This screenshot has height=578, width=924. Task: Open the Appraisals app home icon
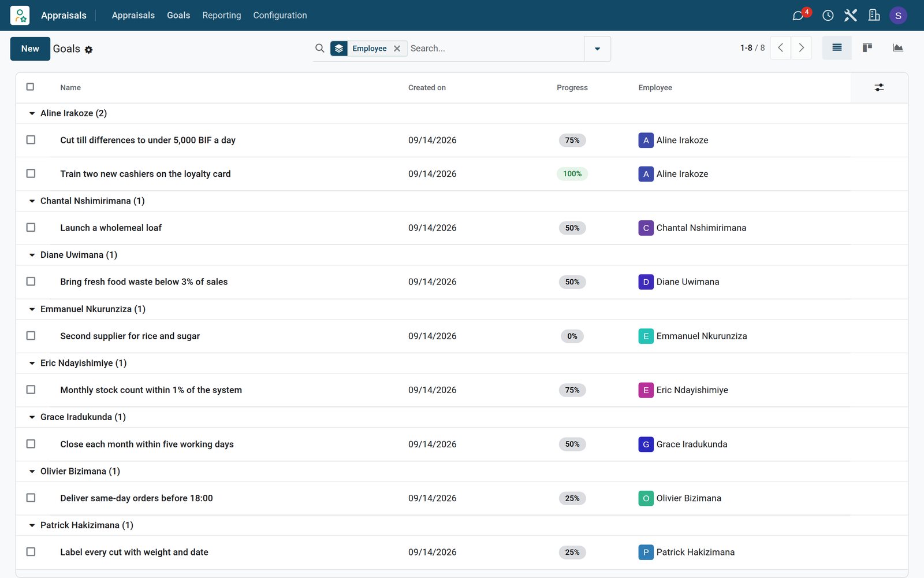pyautogui.click(x=20, y=15)
